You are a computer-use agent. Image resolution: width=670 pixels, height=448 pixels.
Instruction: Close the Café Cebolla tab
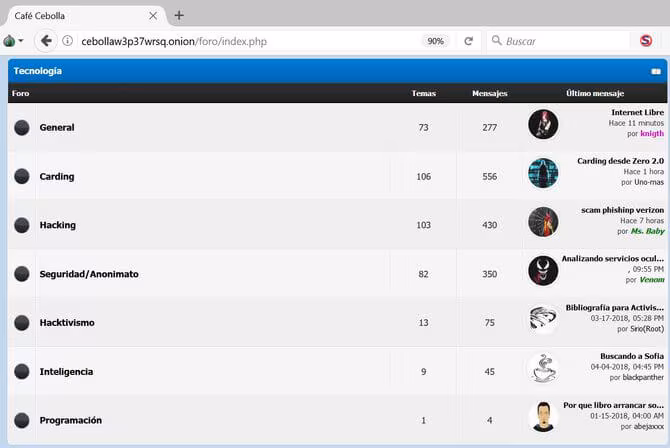[x=153, y=16]
